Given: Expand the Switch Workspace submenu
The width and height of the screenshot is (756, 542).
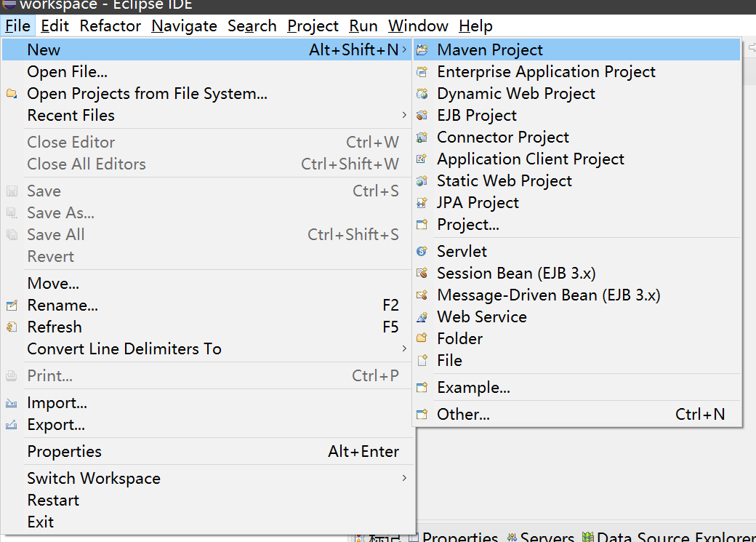Looking at the screenshot, I should tap(404, 478).
